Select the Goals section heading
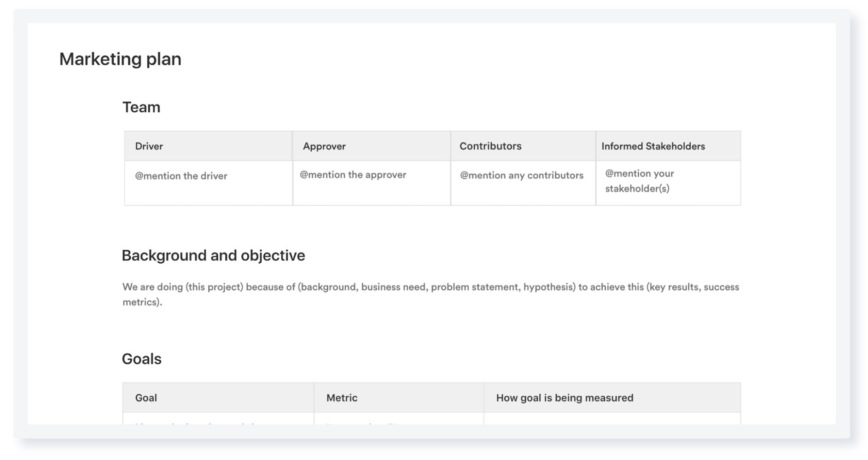The height and width of the screenshot is (460, 868). tap(141, 358)
